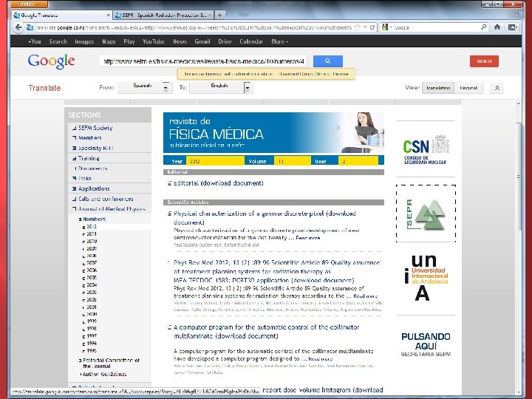Click the person icon beside the Original button

497,88
